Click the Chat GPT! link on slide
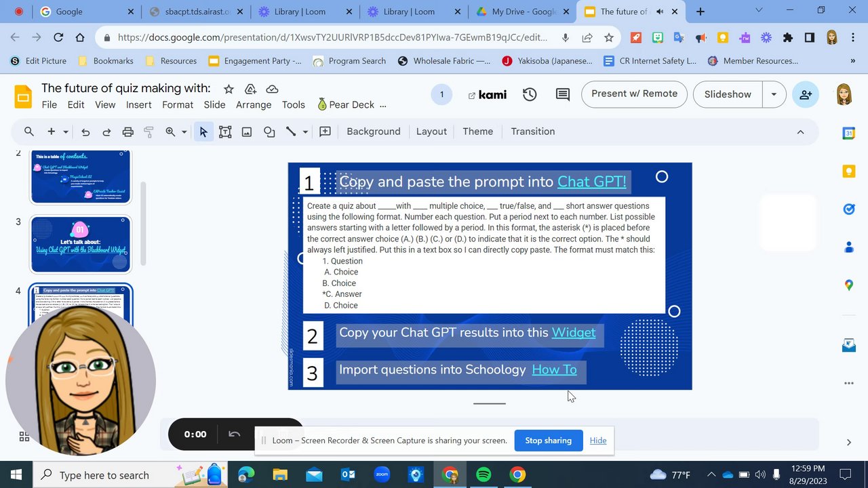Image resolution: width=868 pixels, height=488 pixels. coord(591,182)
